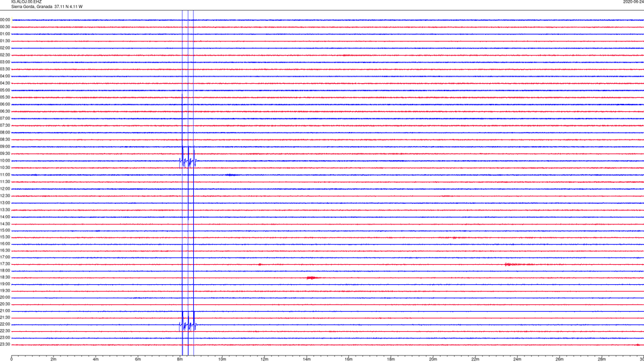Click the 6m tick label on time axis
Image resolution: width=644 pixels, height=362 pixels.
click(x=138, y=359)
